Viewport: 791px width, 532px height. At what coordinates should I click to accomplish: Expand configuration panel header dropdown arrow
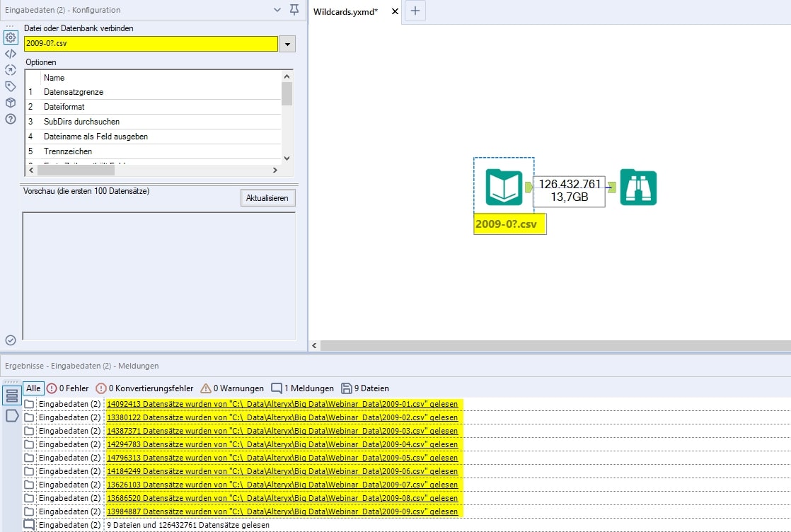277,10
